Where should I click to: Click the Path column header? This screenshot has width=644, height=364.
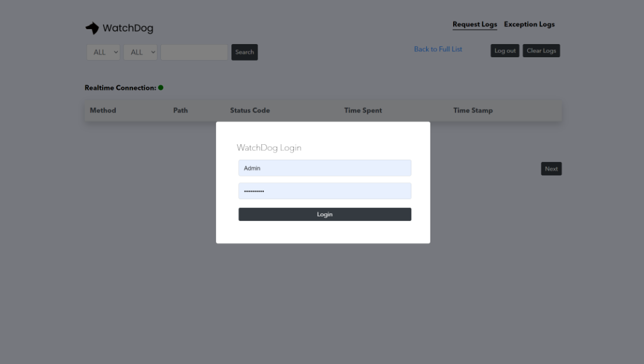point(180,110)
